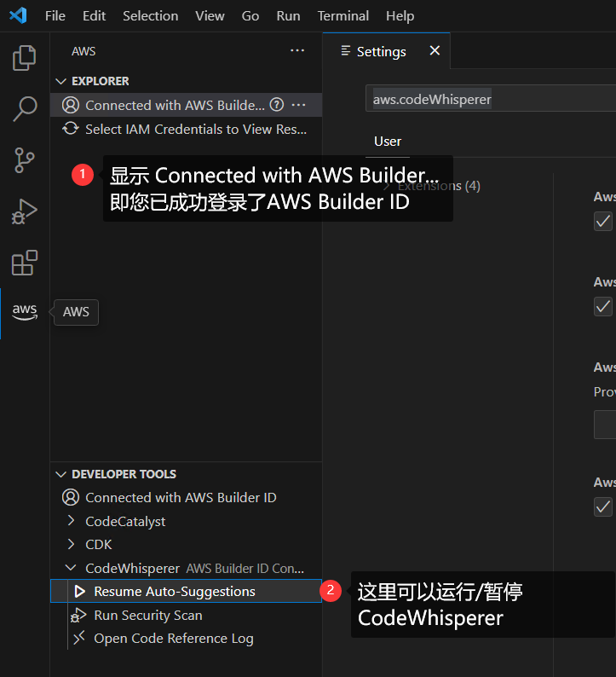Click Run Security Scan
The height and width of the screenshot is (677, 616).
148,616
